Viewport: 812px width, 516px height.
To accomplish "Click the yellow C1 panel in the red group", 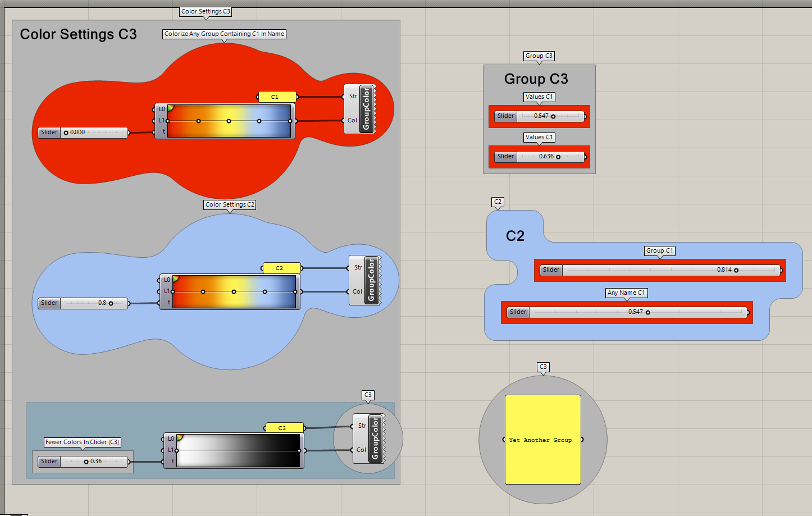I will coord(277,97).
